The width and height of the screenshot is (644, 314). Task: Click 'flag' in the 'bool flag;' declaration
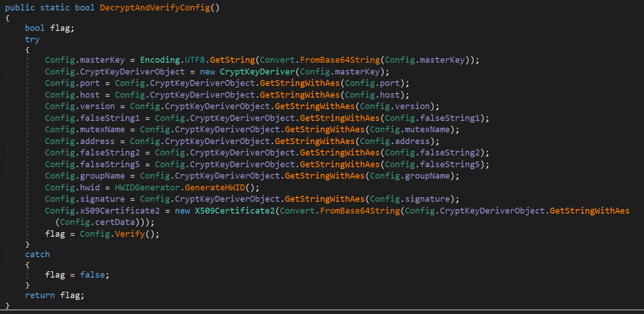tap(60, 28)
